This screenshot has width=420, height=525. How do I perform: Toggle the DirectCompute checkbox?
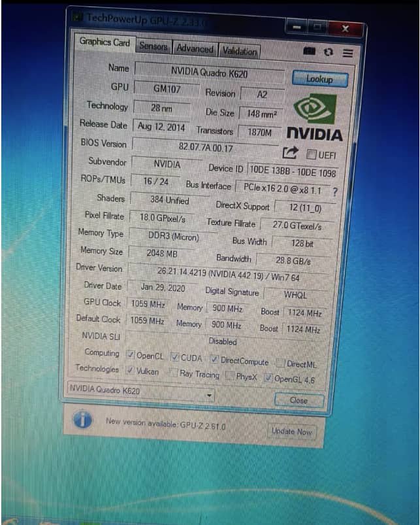pos(214,359)
